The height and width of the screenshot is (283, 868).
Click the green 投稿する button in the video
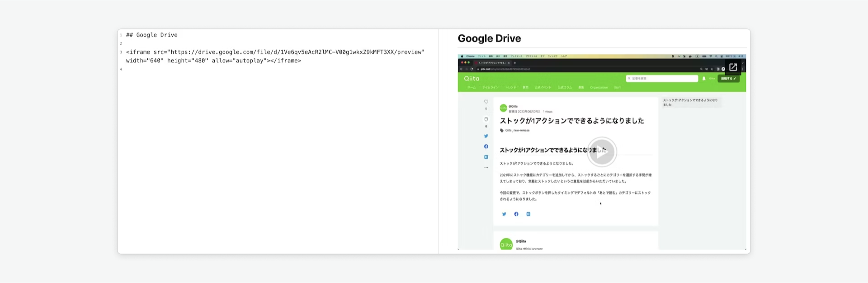[728, 79]
